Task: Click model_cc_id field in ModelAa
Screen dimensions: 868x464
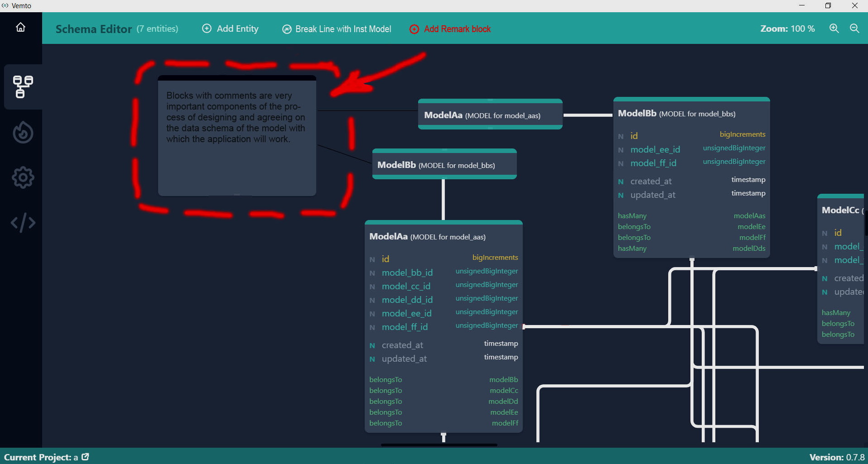Action: click(x=444, y=286)
